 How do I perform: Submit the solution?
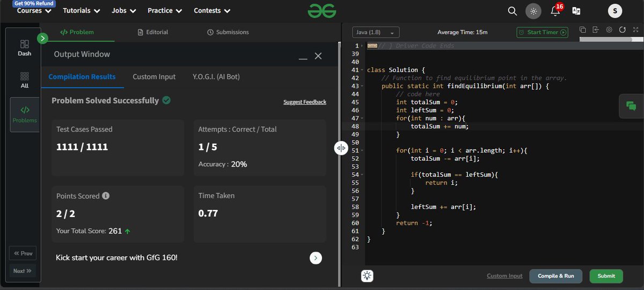click(606, 276)
